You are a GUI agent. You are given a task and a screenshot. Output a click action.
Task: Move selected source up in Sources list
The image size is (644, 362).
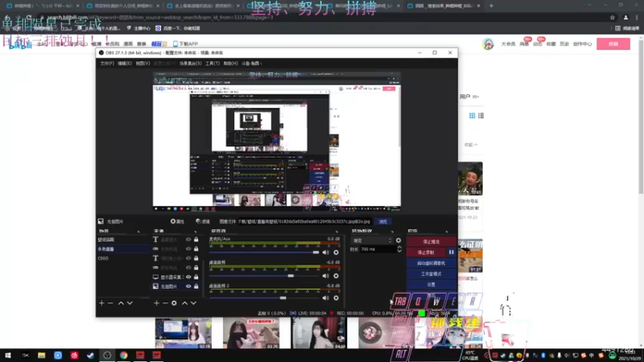coord(184,303)
